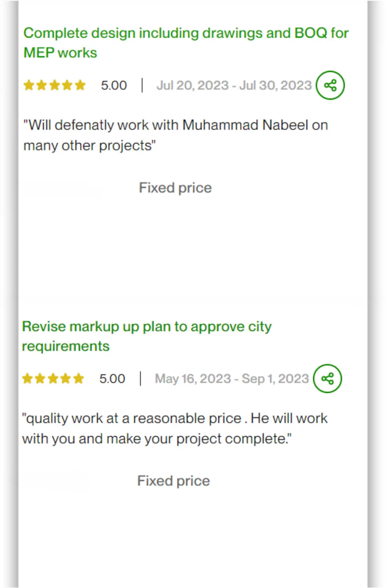Click the Jul 20, 2023 start date
The height and width of the screenshot is (588, 388).
point(193,85)
